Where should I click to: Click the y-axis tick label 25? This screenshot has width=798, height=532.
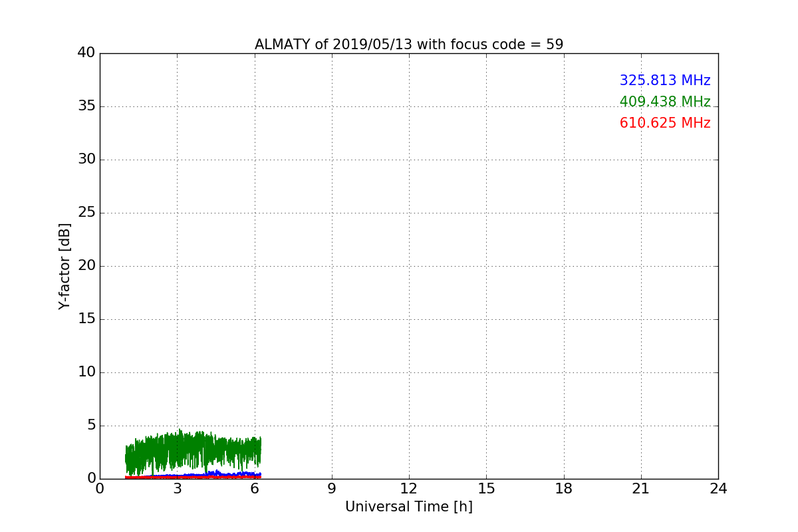pyautogui.click(x=86, y=213)
